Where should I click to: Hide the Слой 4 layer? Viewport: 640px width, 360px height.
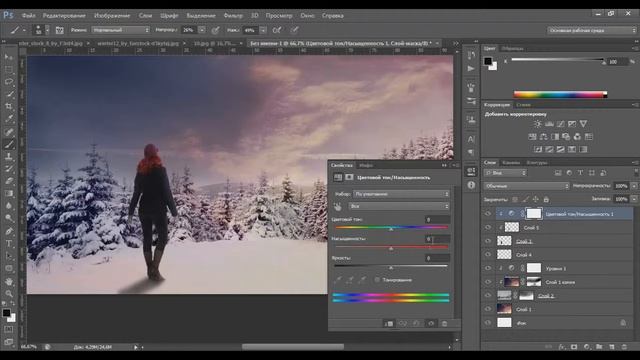[x=488, y=254]
